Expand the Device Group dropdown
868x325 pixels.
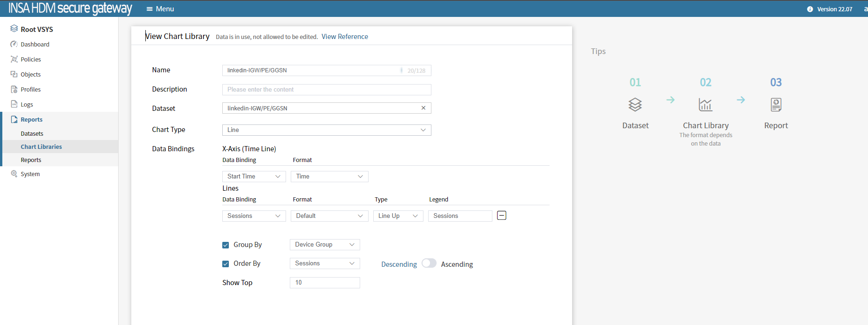[325, 245]
